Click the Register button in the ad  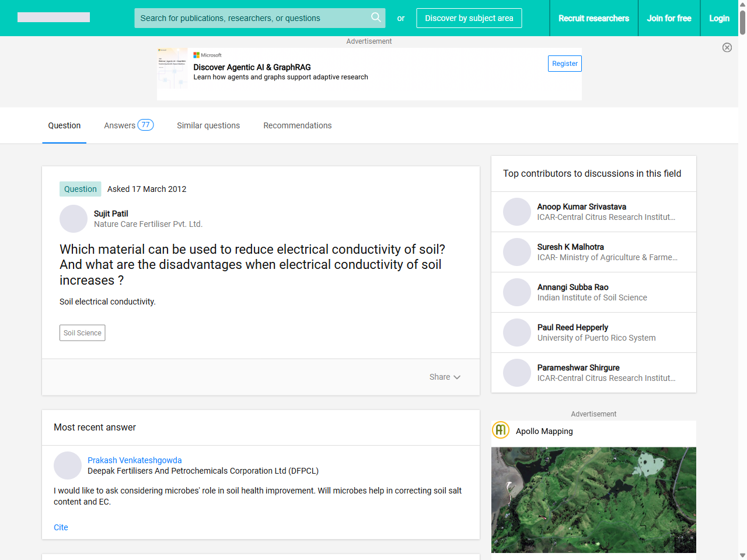click(564, 63)
